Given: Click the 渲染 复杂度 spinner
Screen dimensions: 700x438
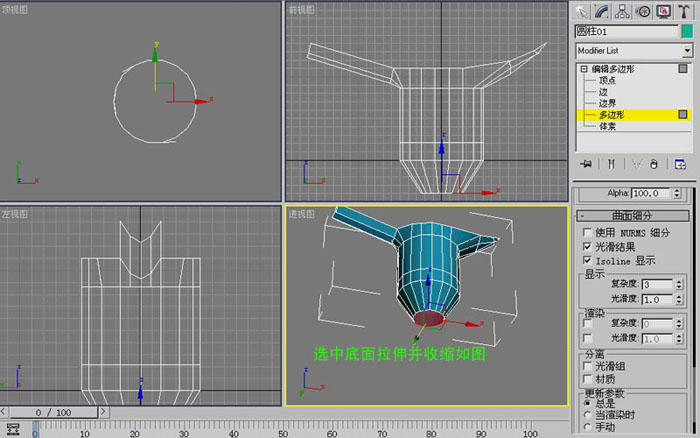Looking at the screenshot, I should tap(679, 323).
